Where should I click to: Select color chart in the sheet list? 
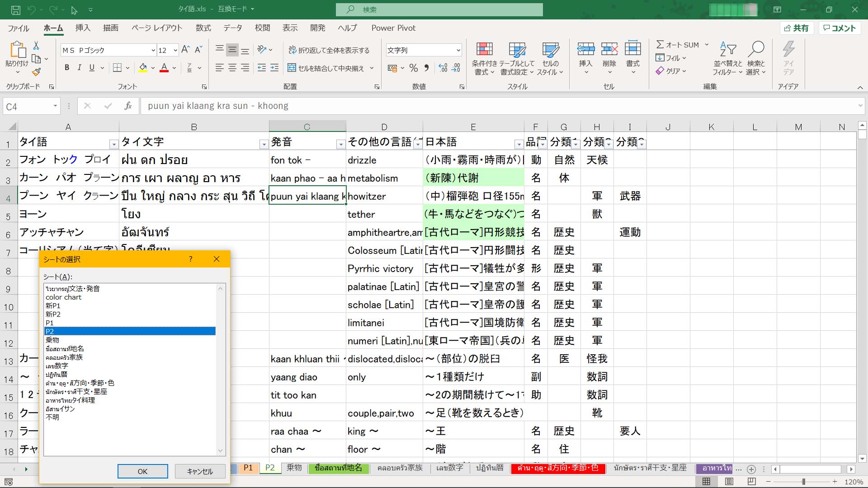[130, 297]
